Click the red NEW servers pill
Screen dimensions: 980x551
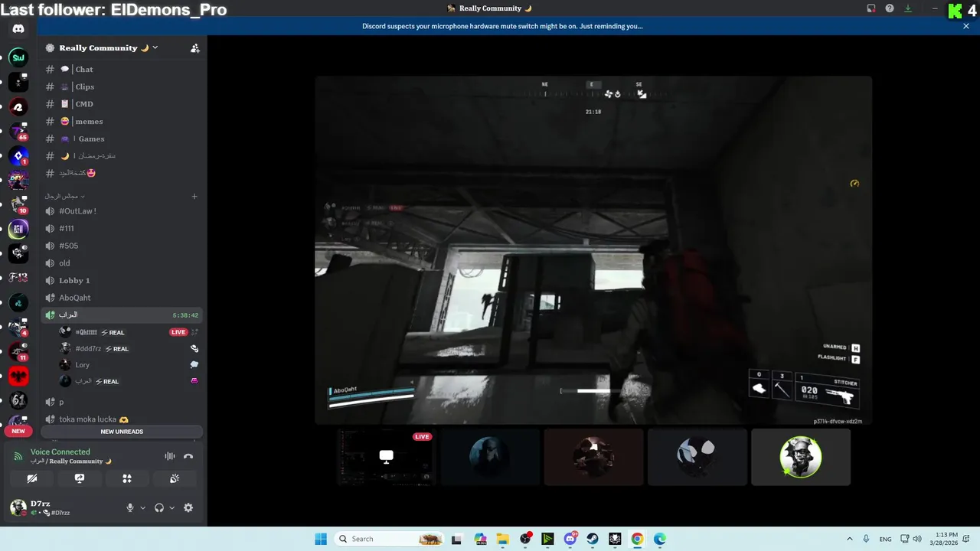(x=18, y=431)
